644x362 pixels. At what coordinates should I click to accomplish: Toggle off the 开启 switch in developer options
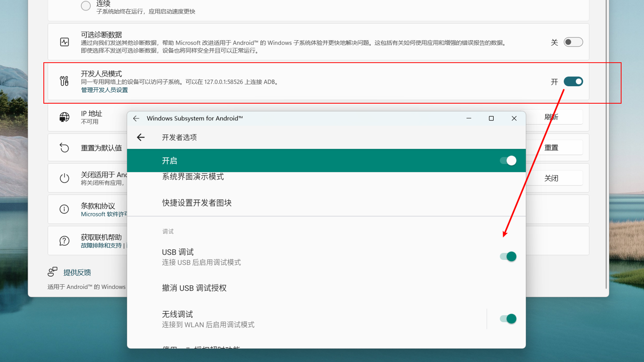point(508,160)
